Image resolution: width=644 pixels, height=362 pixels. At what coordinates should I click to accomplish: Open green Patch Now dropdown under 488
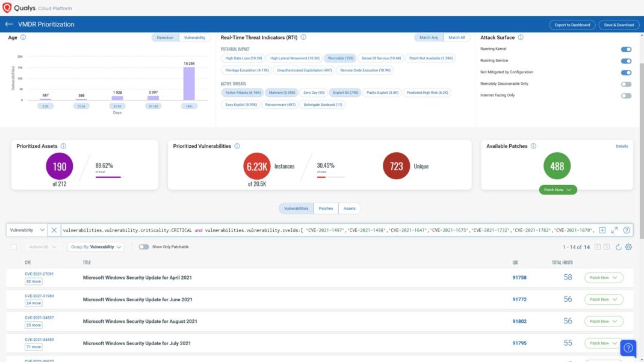coord(558,190)
